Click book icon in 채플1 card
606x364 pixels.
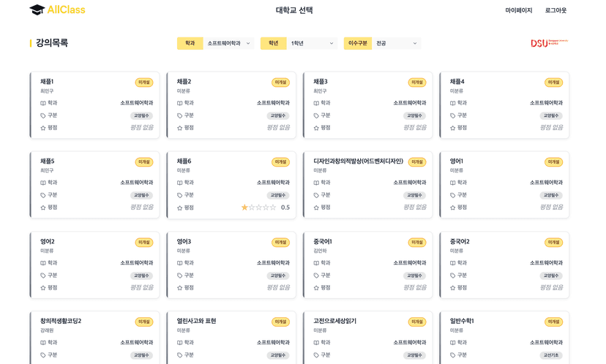coord(43,103)
